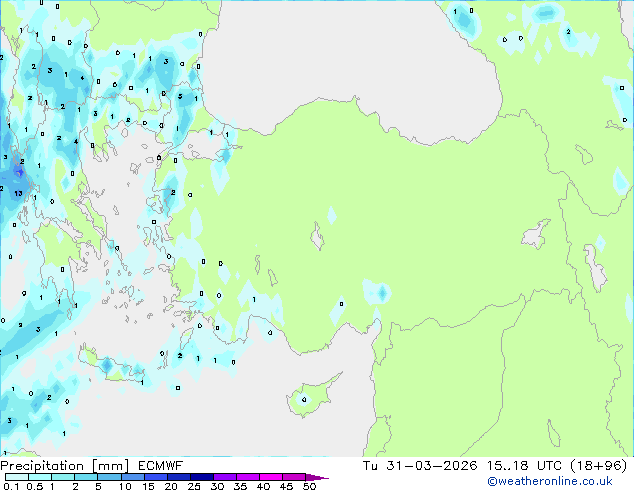Pick the purple swatch between 30 and 35

[x=228, y=478]
